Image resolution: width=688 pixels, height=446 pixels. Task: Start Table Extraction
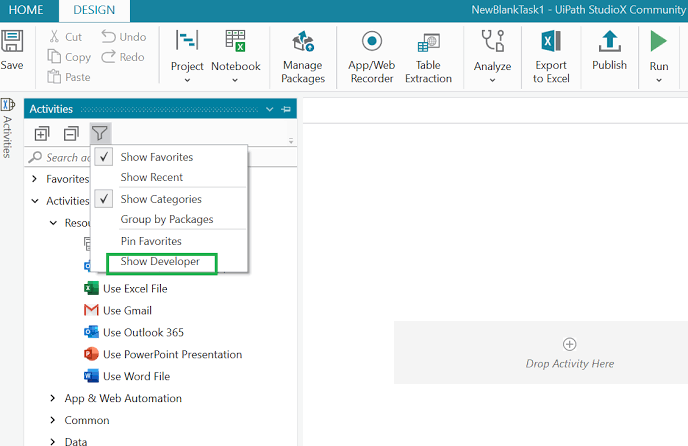click(x=428, y=57)
